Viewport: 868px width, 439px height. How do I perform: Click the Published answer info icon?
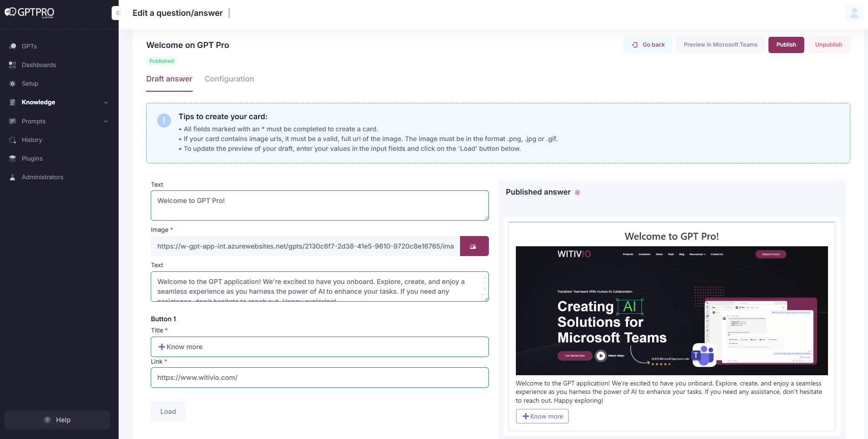pyautogui.click(x=577, y=192)
